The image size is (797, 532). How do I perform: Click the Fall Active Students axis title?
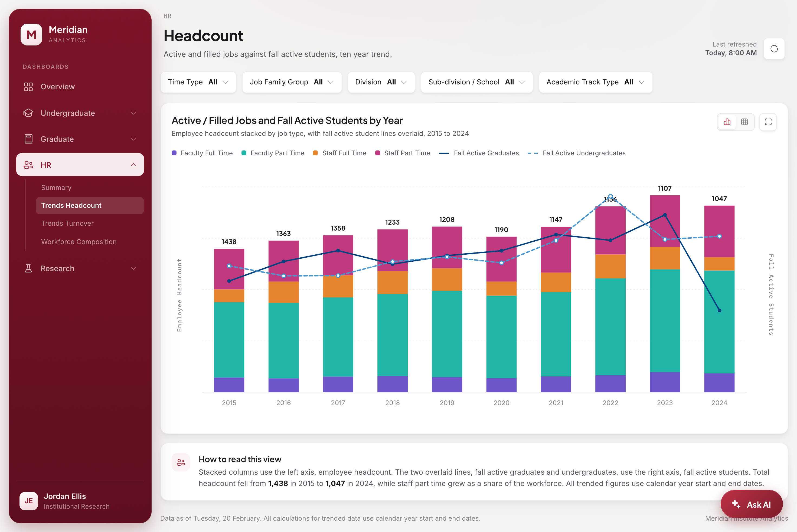point(771,294)
